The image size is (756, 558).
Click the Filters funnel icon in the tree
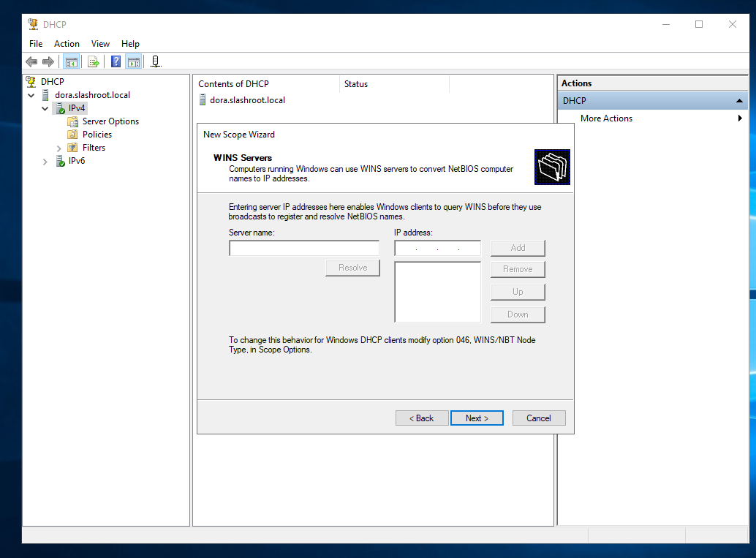tap(73, 148)
